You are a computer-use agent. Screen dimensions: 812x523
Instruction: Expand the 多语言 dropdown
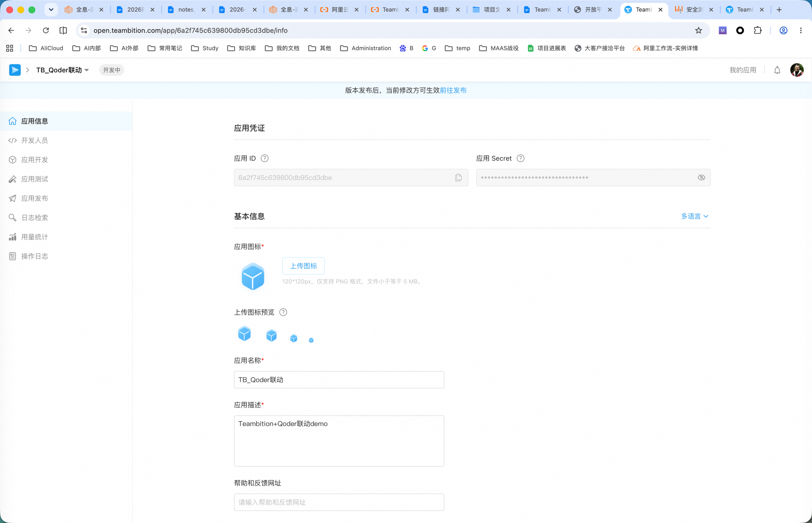695,216
